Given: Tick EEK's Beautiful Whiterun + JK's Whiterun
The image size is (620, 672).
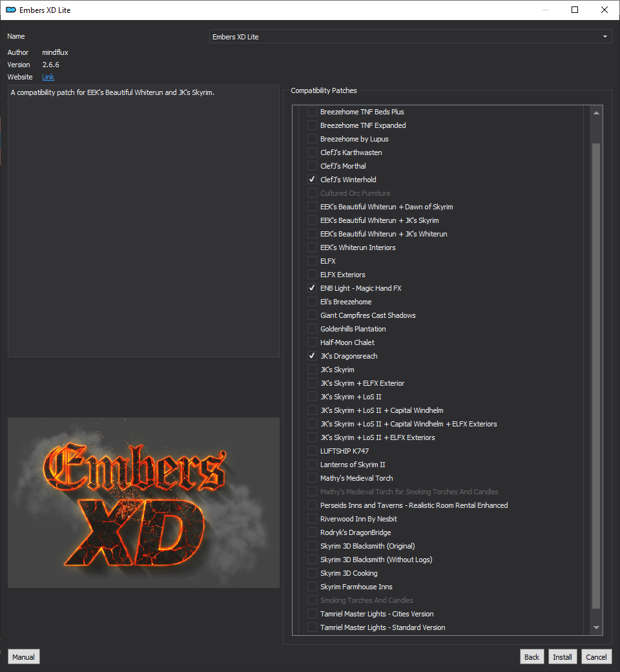Looking at the screenshot, I should coord(313,234).
